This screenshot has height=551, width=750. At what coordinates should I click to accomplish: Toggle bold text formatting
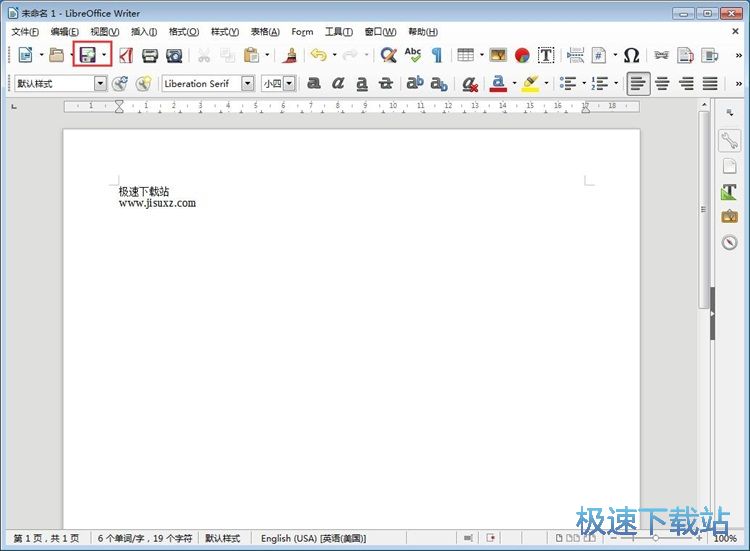(x=314, y=84)
